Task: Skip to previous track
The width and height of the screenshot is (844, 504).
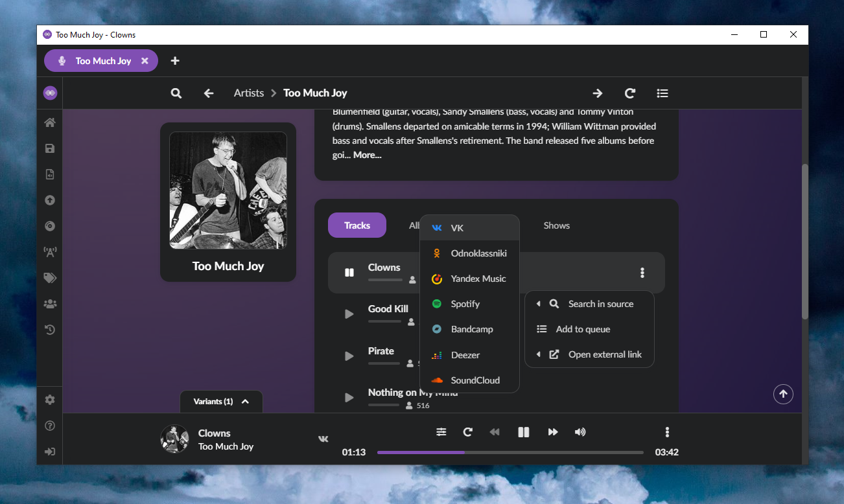Action: [495, 432]
